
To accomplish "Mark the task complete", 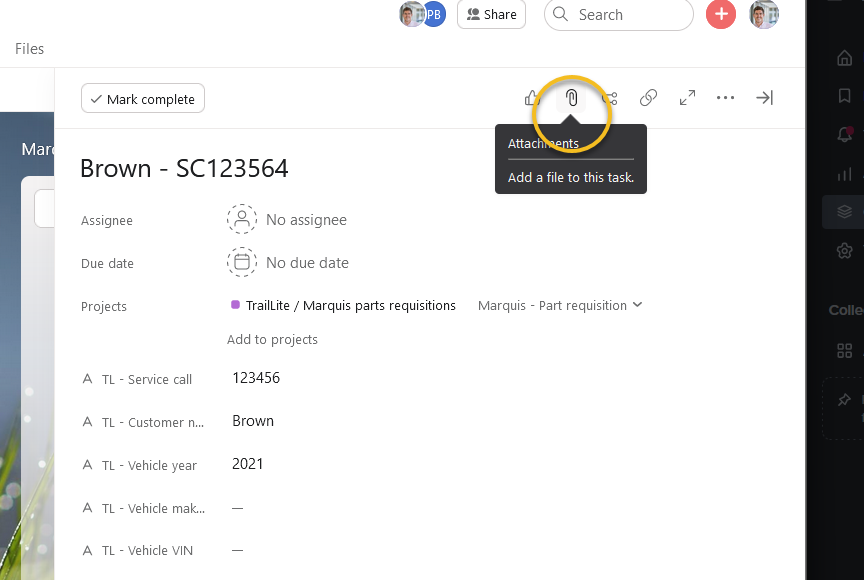I will coord(143,99).
